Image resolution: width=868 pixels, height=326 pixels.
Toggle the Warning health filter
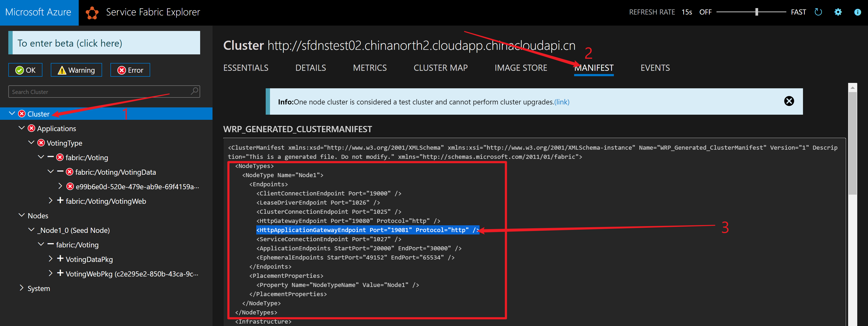pos(77,70)
